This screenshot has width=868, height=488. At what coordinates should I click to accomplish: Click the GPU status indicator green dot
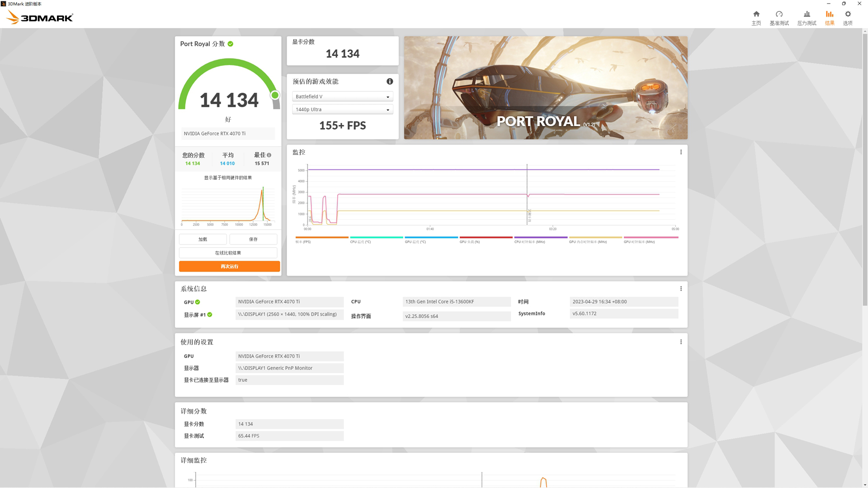point(198,301)
